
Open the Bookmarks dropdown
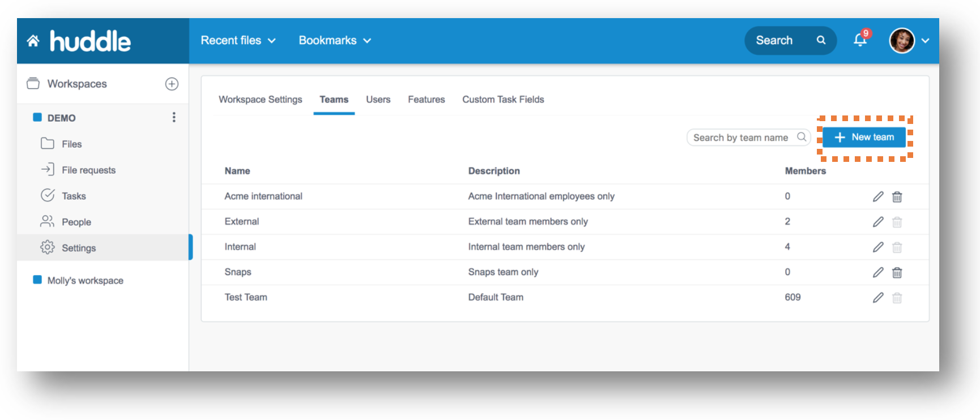tap(335, 41)
